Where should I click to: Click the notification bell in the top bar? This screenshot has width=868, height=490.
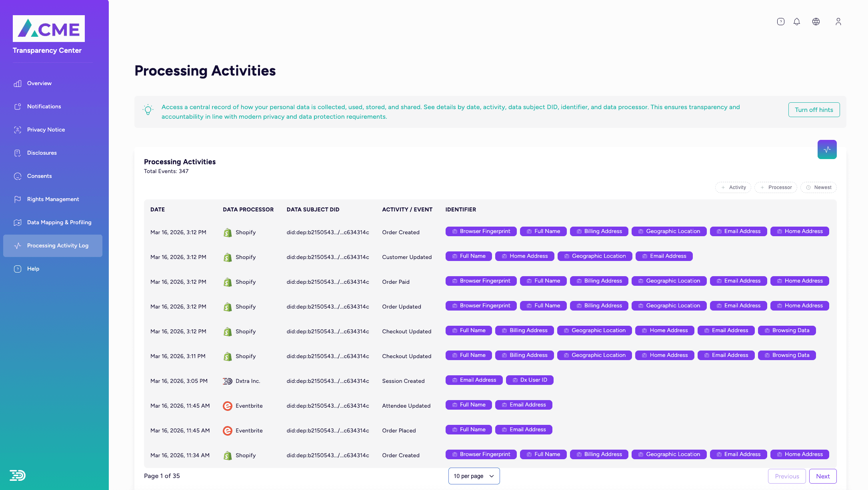click(797, 22)
